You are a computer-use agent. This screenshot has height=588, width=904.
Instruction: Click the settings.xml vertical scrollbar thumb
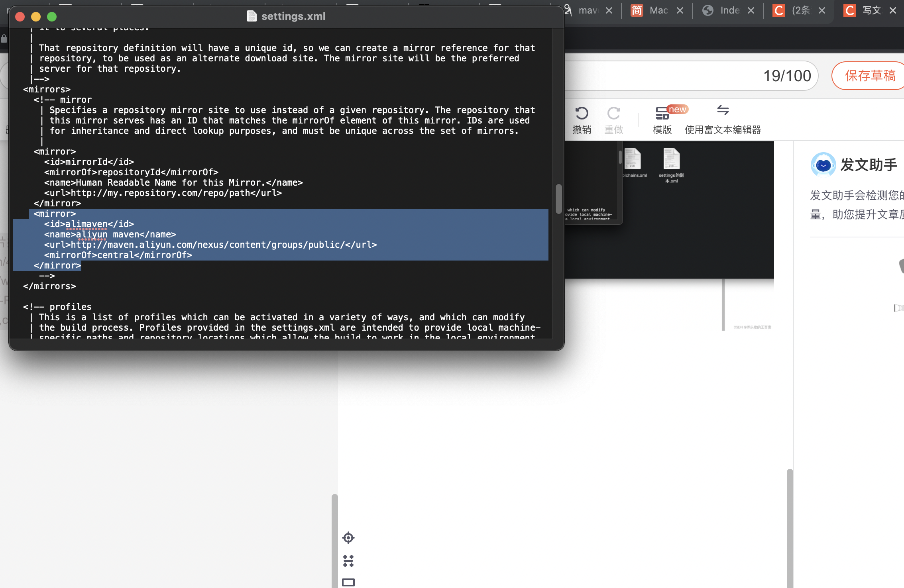[x=559, y=198]
